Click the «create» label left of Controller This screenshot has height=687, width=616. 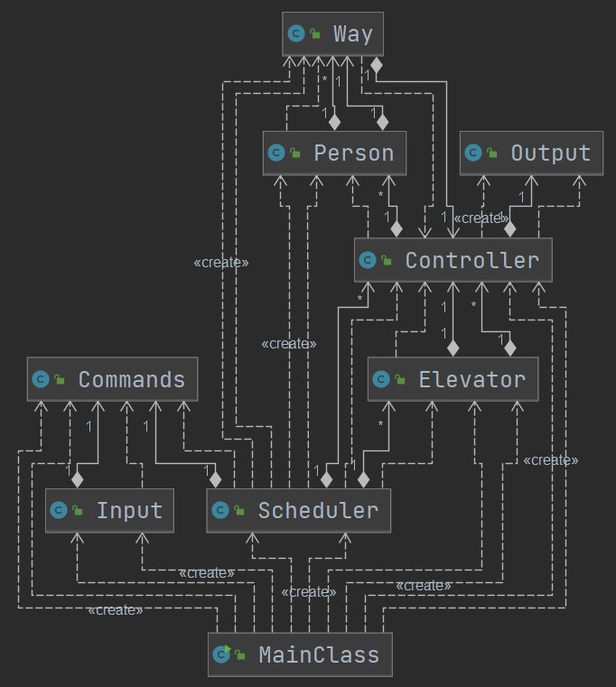pyautogui.click(x=221, y=263)
